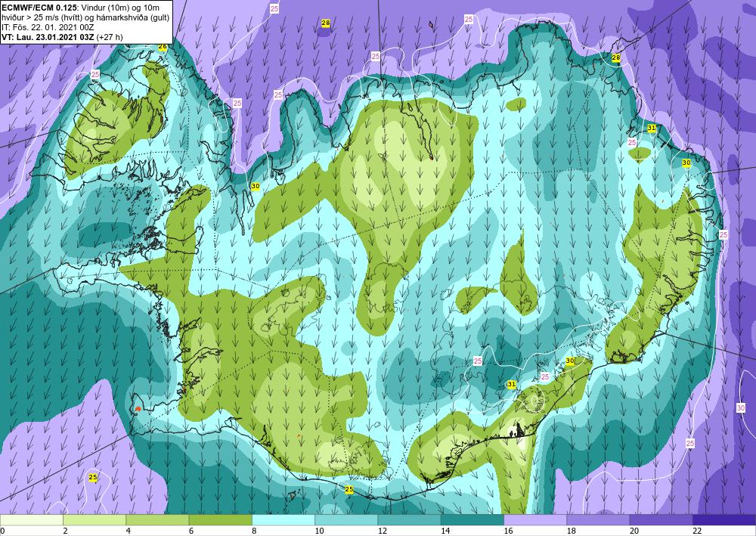Click the legend tick label 16
The height and width of the screenshot is (536, 756).
click(x=508, y=531)
